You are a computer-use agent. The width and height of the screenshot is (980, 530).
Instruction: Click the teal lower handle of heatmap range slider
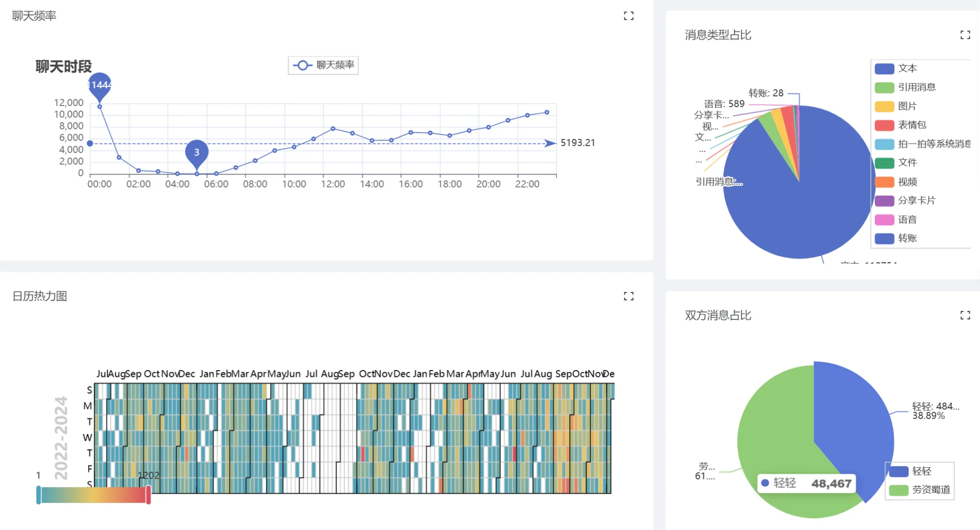tap(39, 495)
